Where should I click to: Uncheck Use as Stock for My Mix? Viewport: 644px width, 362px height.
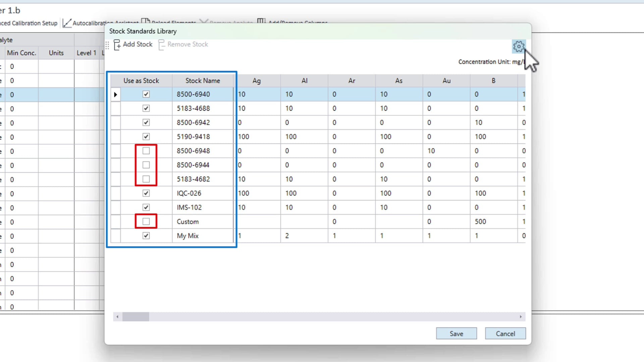(146, 236)
